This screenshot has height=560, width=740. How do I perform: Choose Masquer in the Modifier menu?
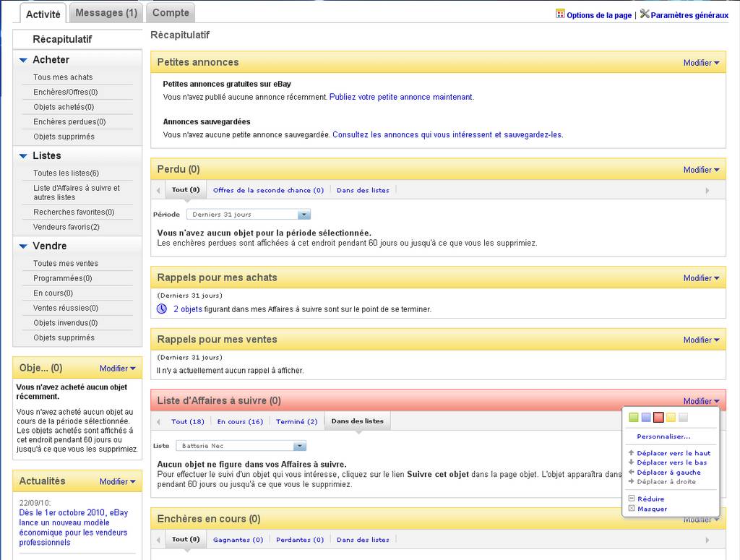click(x=653, y=509)
